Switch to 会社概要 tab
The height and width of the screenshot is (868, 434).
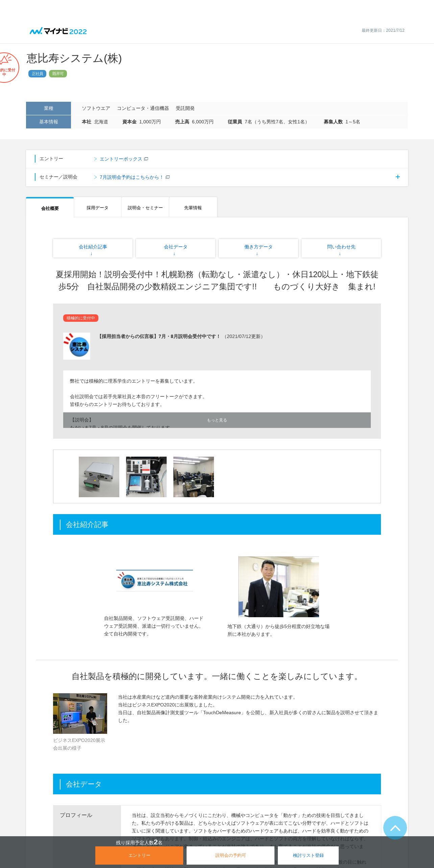(50, 208)
